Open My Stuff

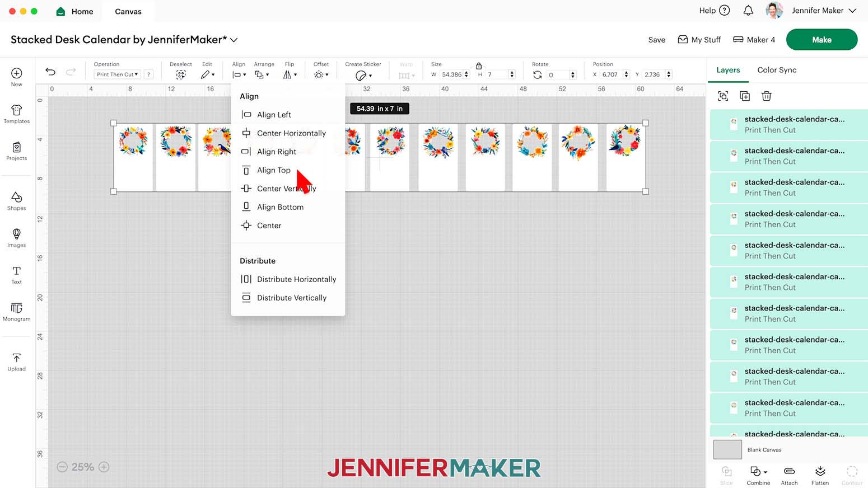tap(699, 40)
